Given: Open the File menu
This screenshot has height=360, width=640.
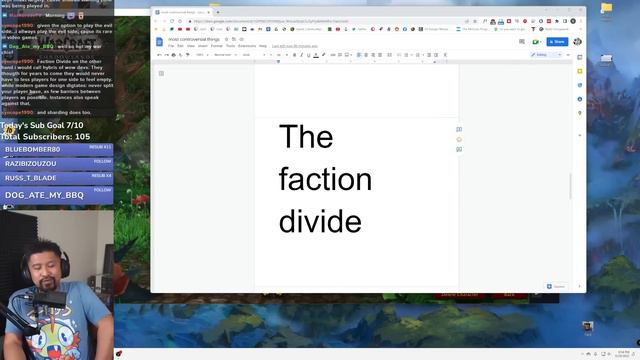Looking at the screenshot, I should pyautogui.click(x=171, y=46).
